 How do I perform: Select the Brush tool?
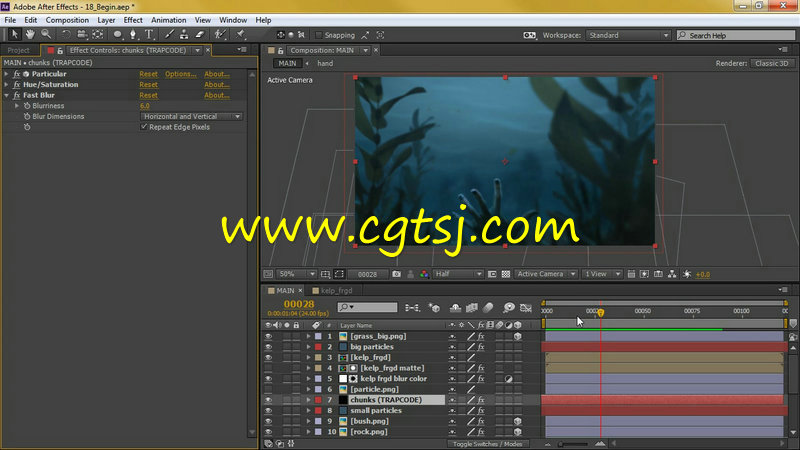(x=169, y=35)
